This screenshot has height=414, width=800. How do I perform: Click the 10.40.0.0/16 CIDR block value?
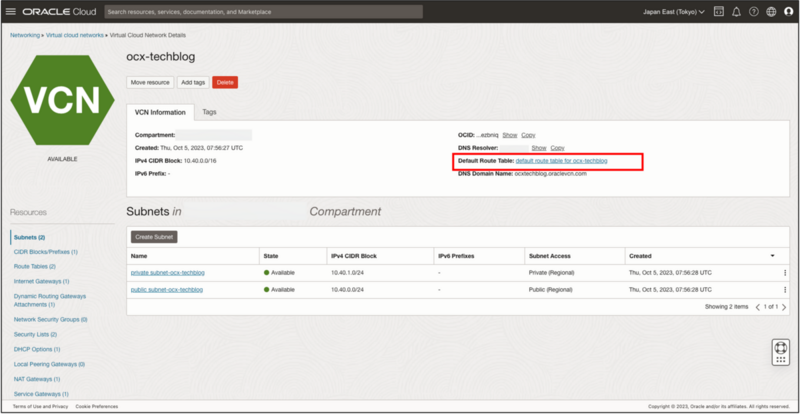click(x=201, y=161)
